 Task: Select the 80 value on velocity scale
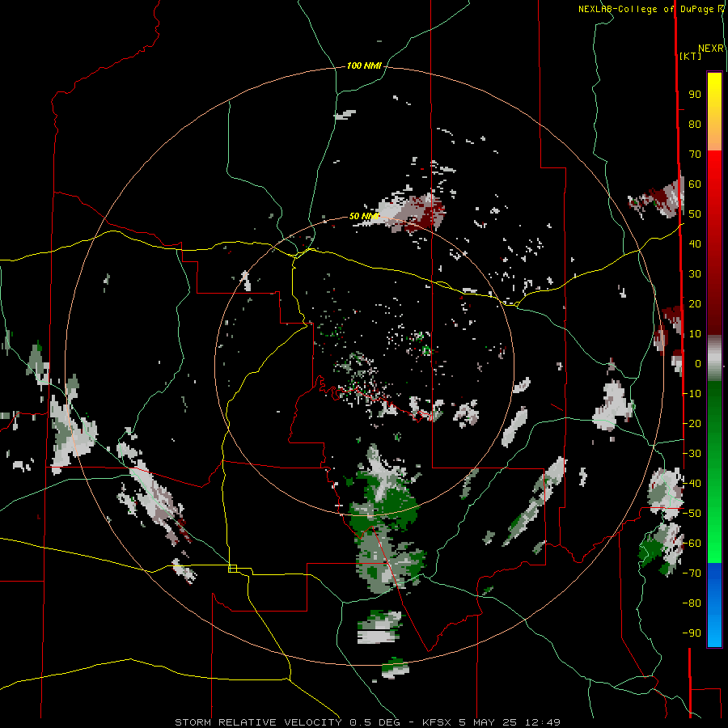point(695,125)
